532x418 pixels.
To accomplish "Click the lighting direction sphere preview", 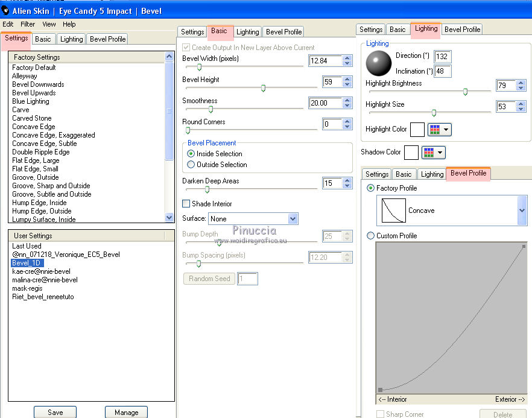I will pyautogui.click(x=378, y=63).
